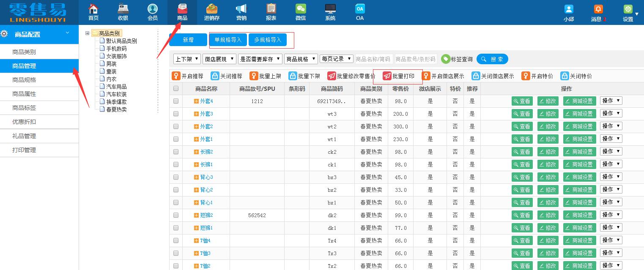Toggle the select-all checkbox in table header

(175, 89)
